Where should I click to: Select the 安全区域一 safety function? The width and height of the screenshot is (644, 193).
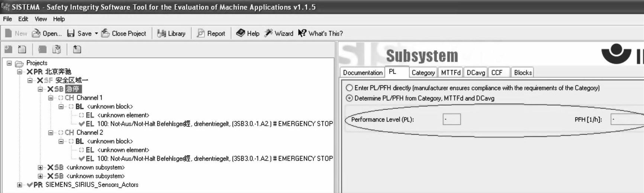[72, 81]
